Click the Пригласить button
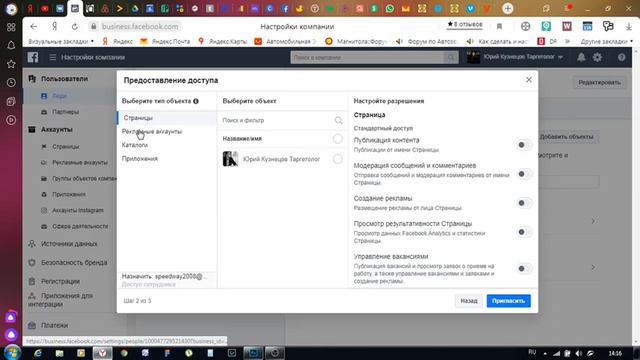Viewport: 640px width, 360px height. tap(509, 301)
